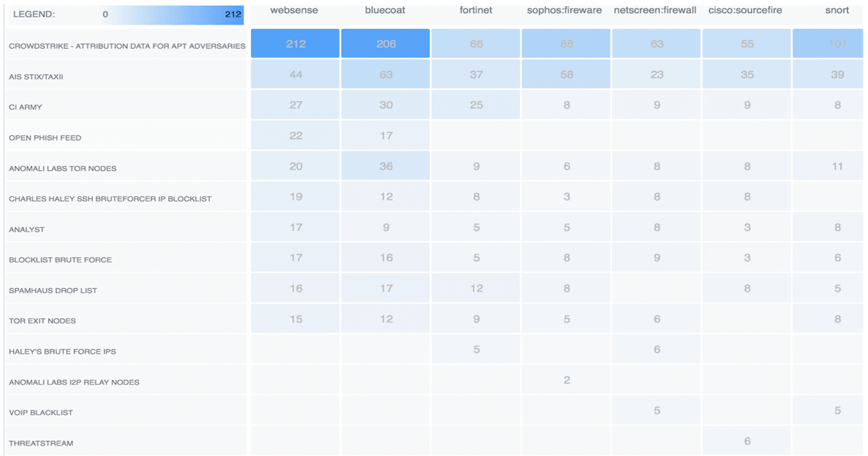Select the OPEN PHISH FEED bluecoat cell 17
868x456 pixels.
pyautogui.click(x=386, y=135)
